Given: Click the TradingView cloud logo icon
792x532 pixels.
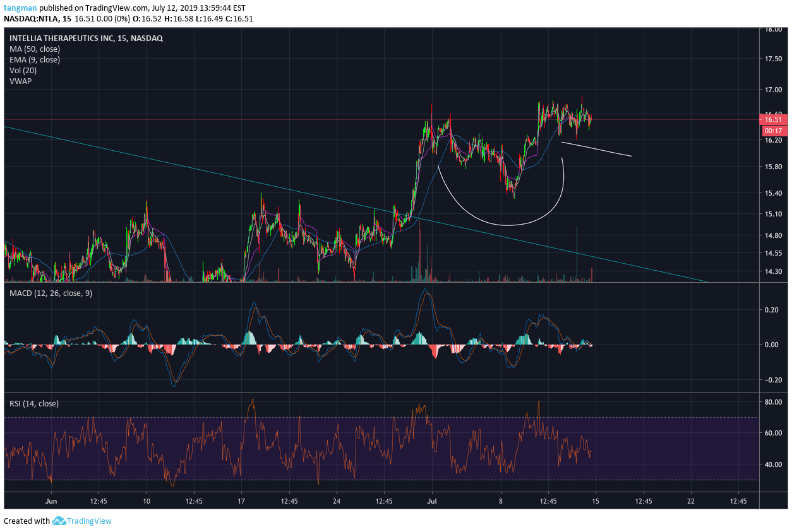Looking at the screenshot, I should (x=59, y=521).
